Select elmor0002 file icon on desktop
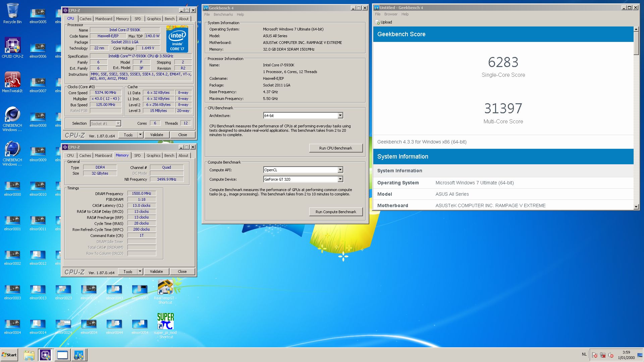The image size is (644, 362). click(12, 258)
